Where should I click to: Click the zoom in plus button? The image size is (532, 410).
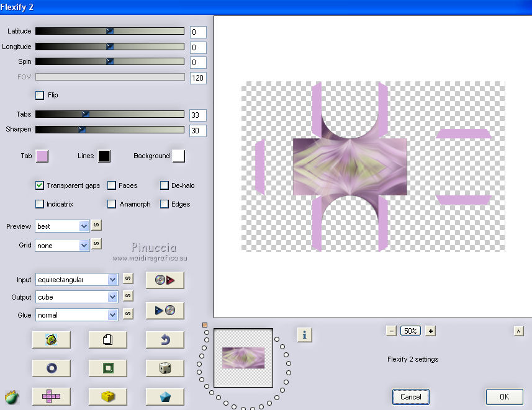pyautogui.click(x=431, y=331)
